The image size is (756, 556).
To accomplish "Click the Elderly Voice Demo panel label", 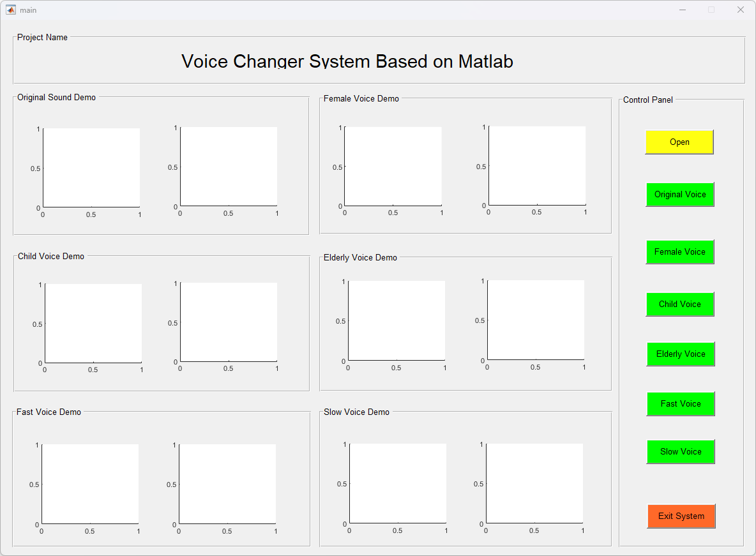I will click(x=360, y=258).
